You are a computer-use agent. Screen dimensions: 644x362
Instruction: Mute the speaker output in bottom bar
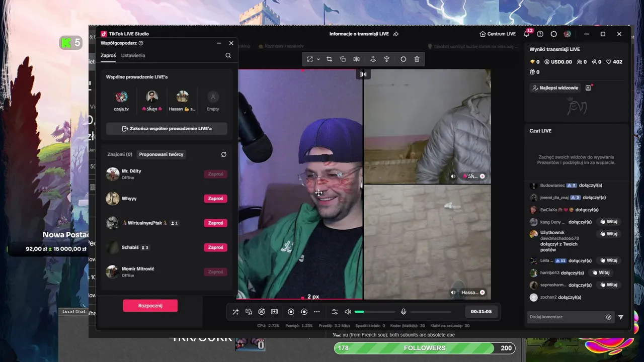[348, 312]
